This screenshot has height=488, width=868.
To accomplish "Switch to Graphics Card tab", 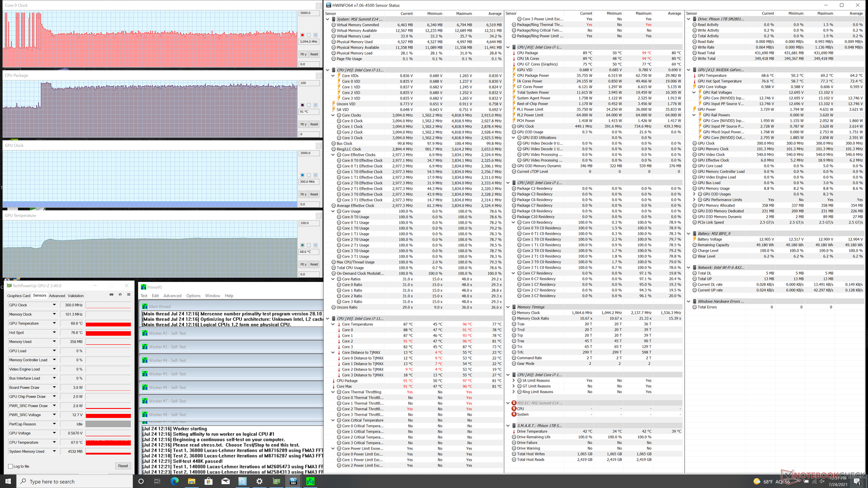I will click(x=19, y=296).
